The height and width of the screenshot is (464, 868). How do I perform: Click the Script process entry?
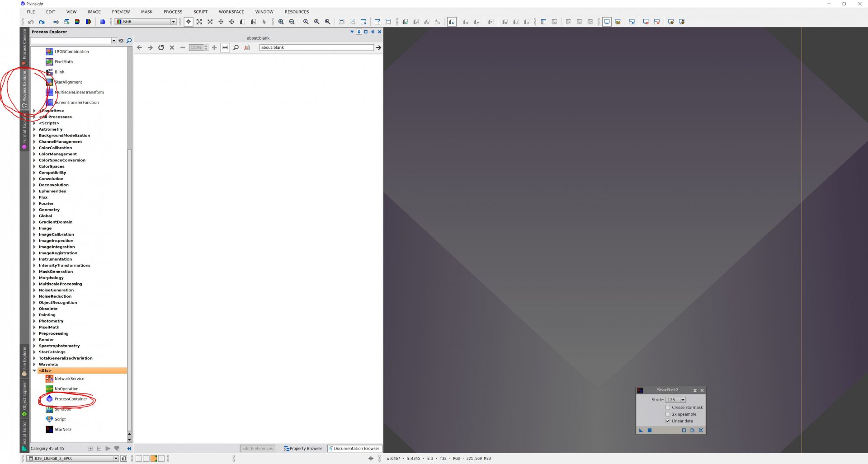click(60, 419)
